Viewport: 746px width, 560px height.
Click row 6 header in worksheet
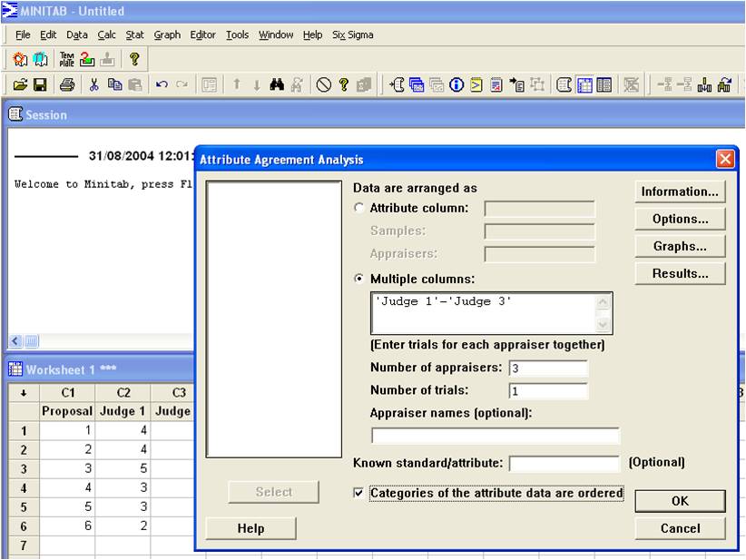click(x=24, y=526)
